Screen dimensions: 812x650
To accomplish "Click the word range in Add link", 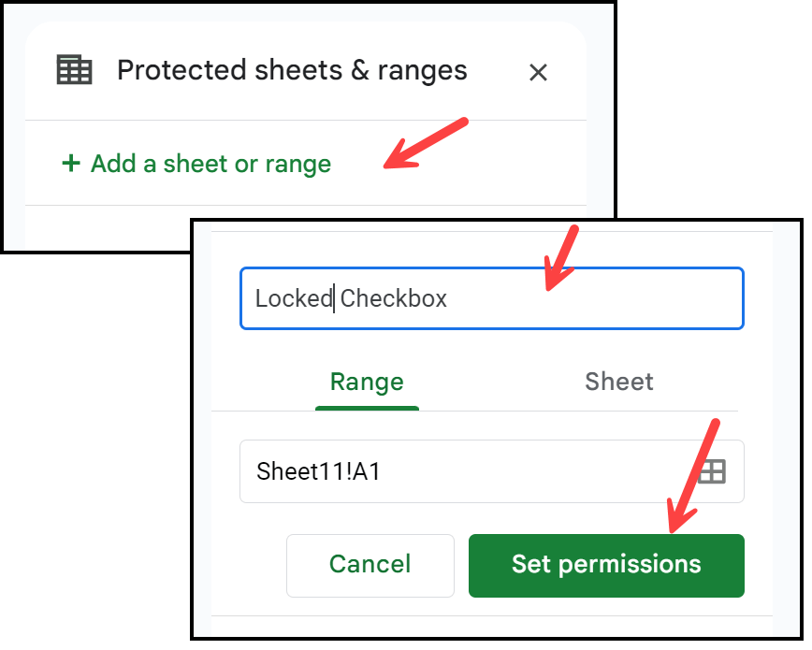I will coord(297,166).
